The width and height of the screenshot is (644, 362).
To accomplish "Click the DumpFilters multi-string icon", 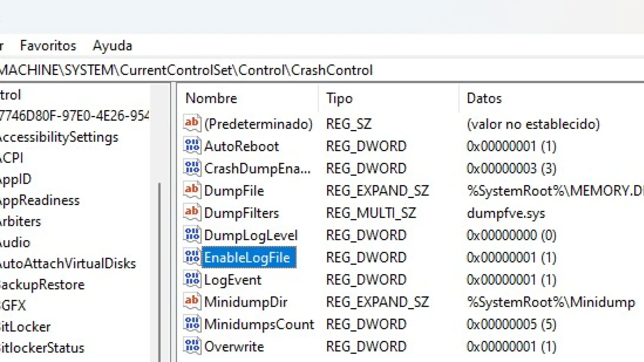I will tap(192, 212).
